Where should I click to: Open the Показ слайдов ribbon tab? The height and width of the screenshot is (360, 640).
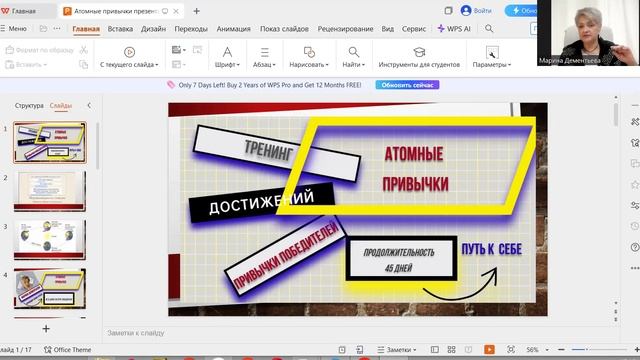click(284, 29)
